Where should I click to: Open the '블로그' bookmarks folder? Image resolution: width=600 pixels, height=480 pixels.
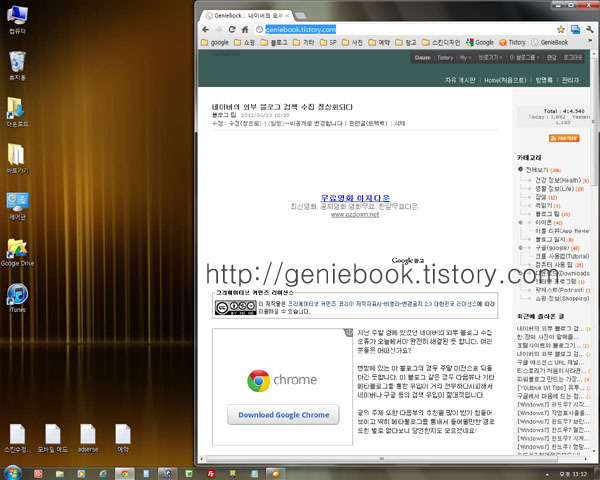[x=274, y=42]
